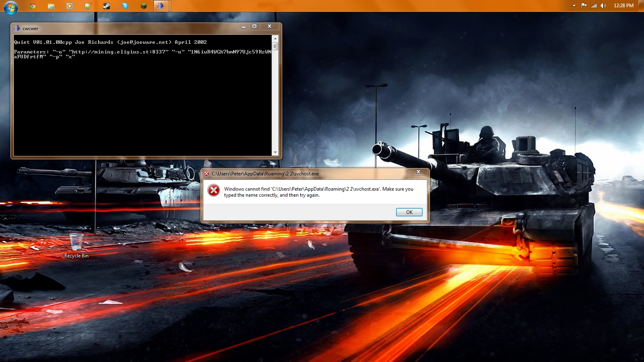This screenshot has width=644, height=362.
Task: Click console scrollbar down arrow
Action: (x=275, y=152)
